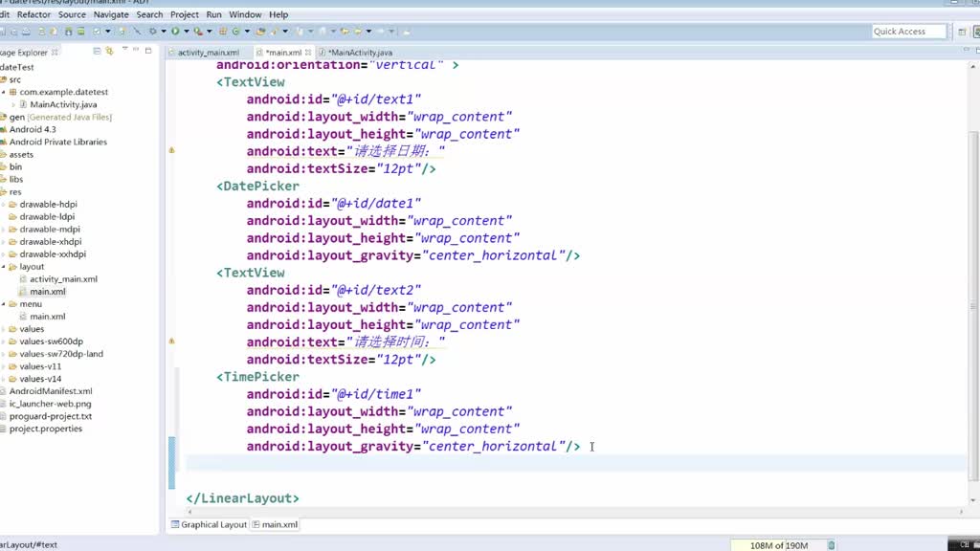Click the </LinearLayout> closing tag line

click(x=242, y=497)
